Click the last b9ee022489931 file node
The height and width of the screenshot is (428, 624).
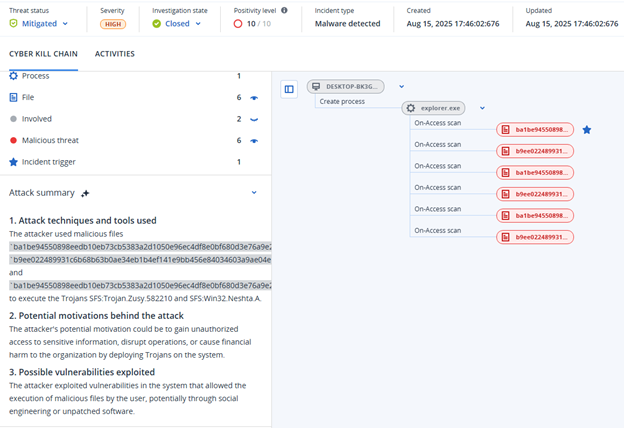[x=536, y=237]
